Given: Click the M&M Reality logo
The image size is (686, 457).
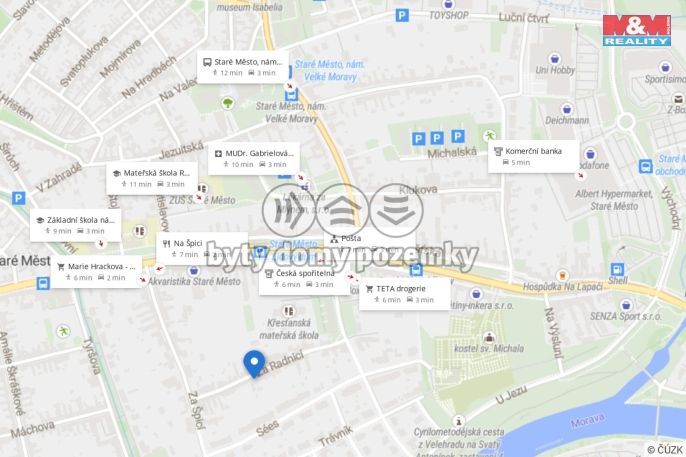Looking at the screenshot, I should coord(637,30).
